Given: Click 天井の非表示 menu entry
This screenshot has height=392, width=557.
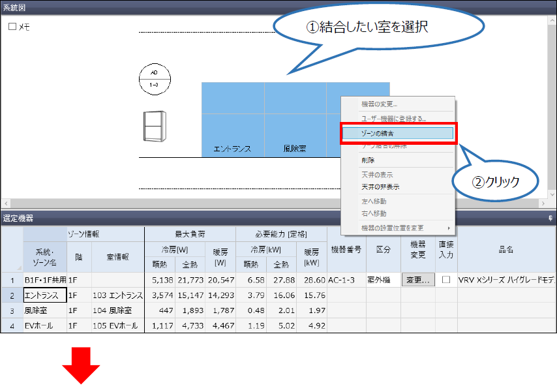Looking at the screenshot, I should click(x=381, y=187).
